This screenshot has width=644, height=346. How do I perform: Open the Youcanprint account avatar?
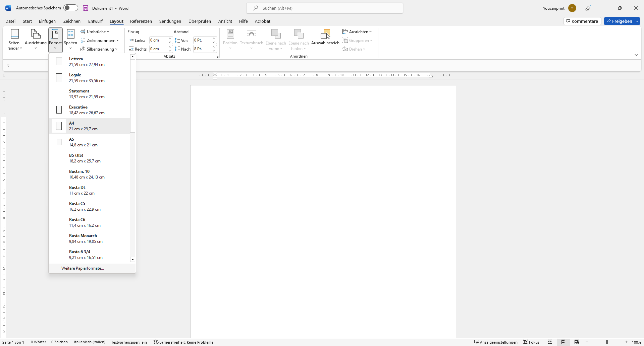[x=572, y=8]
